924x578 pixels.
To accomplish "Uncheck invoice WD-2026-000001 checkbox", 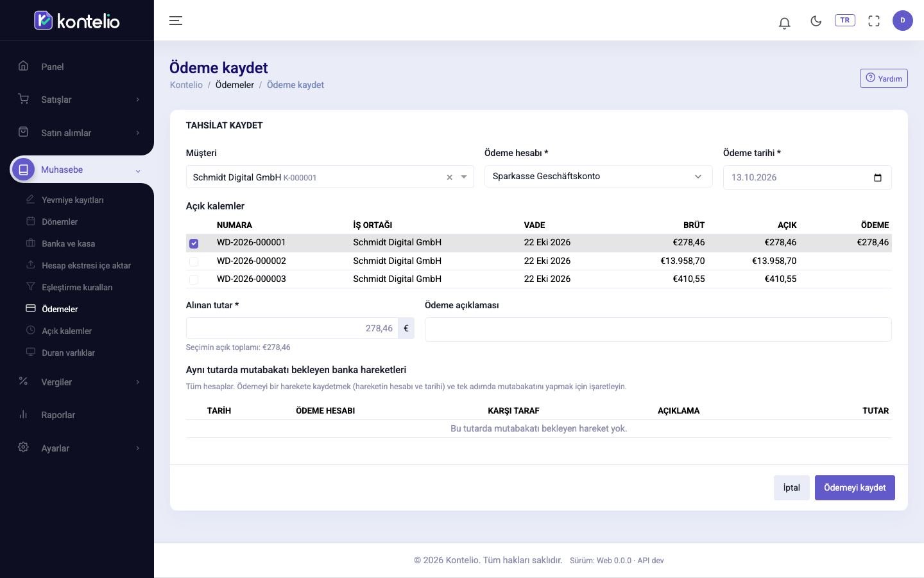I will (x=194, y=243).
